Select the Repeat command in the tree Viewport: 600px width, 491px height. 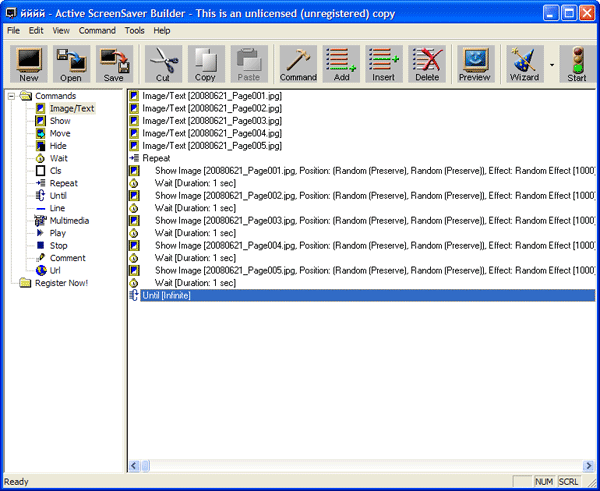pos(64,183)
